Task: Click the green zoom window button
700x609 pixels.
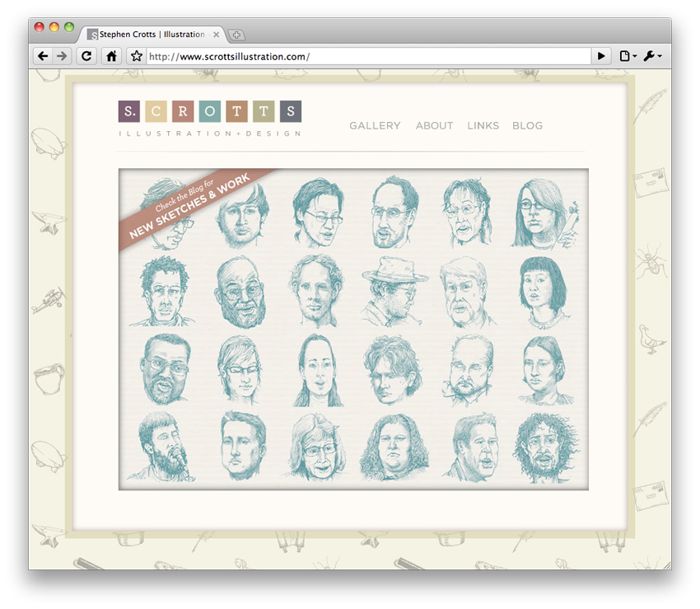Action: pyautogui.click(x=69, y=27)
